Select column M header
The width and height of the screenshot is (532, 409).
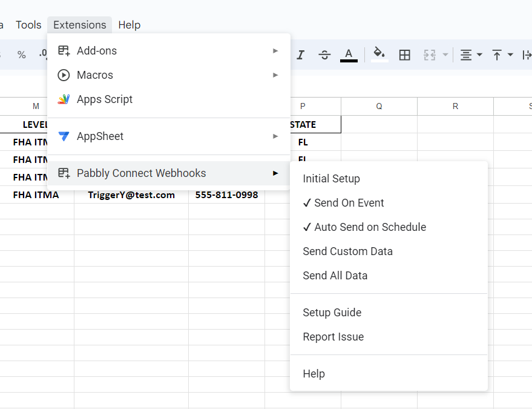[36, 106]
